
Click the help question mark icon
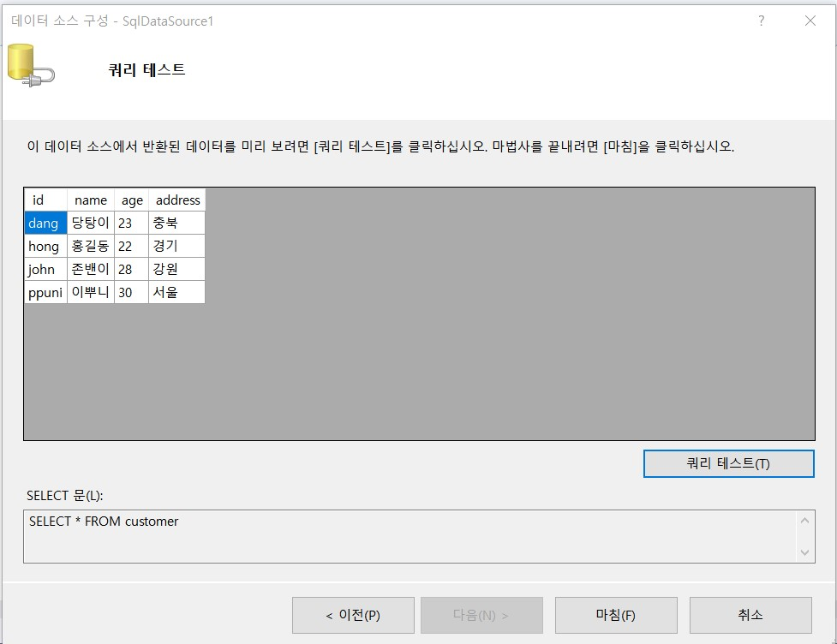click(762, 21)
